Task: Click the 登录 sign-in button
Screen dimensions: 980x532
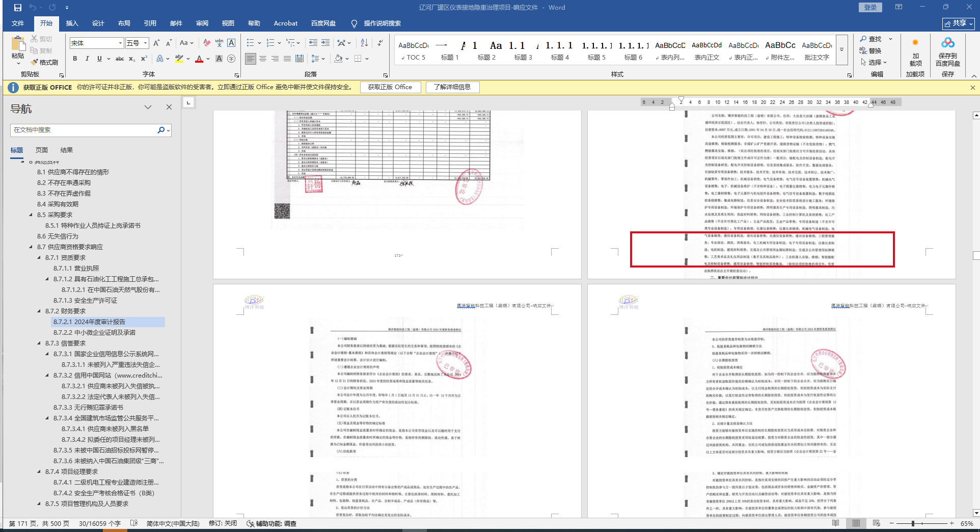Action: tap(870, 8)
